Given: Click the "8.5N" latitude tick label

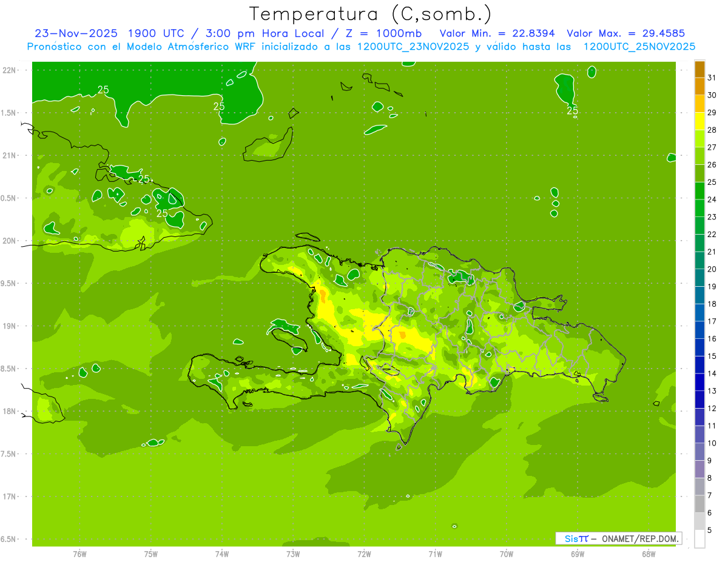Looking at the screenshot, I should 8,369.
